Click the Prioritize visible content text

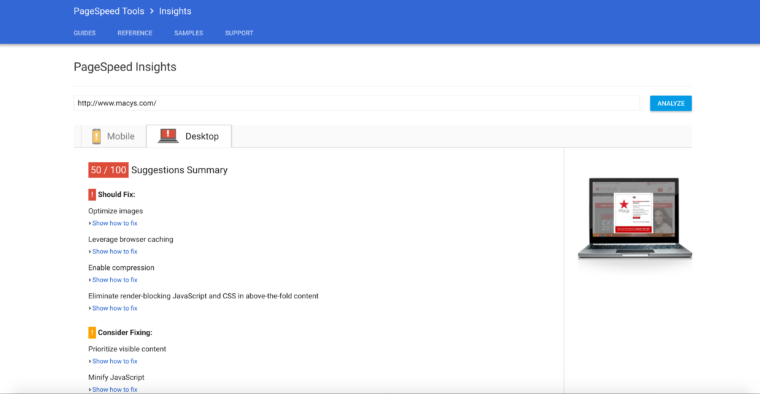click(127, 349)
